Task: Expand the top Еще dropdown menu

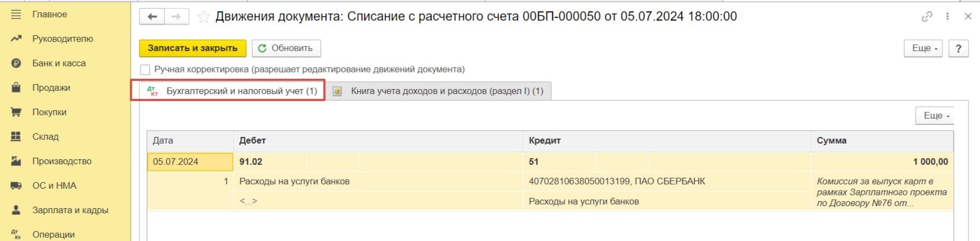Action: pos(924,48)
